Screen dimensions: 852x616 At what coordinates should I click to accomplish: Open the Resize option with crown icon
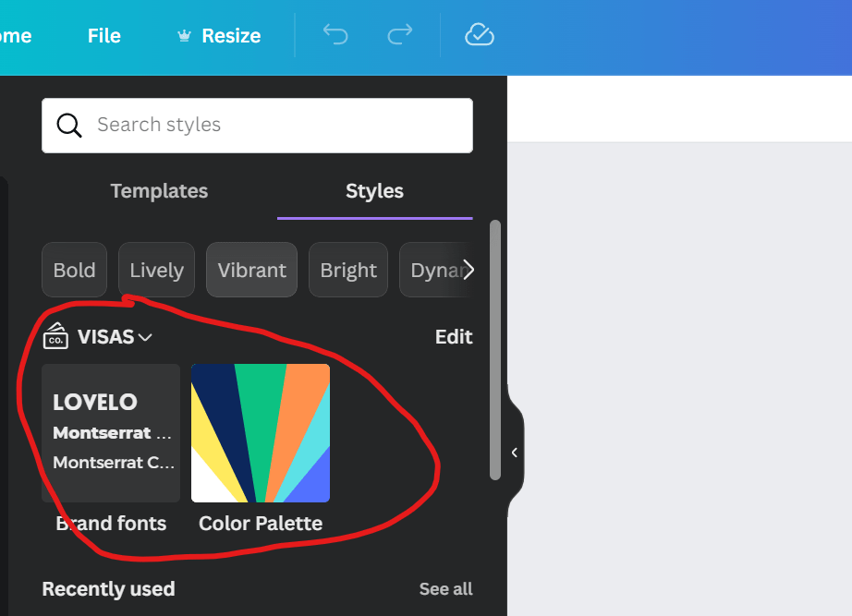(219, 36)
